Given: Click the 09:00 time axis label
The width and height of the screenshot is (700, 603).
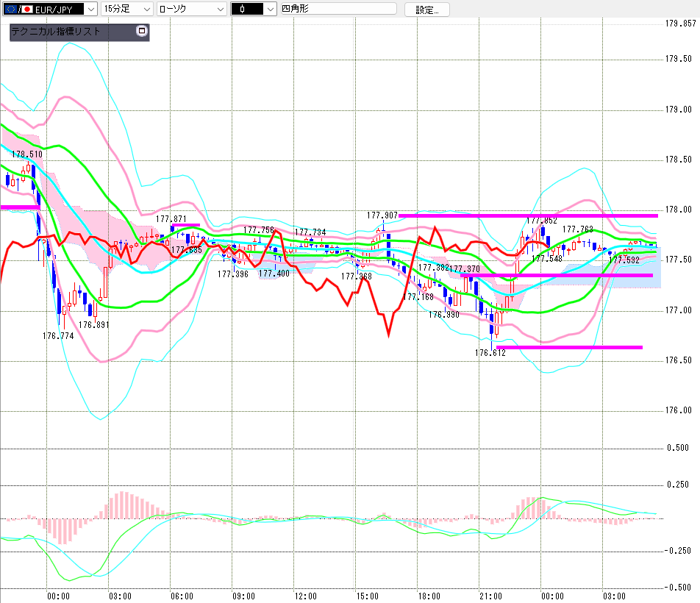Looking at the screenshot, I should point(244,596).
